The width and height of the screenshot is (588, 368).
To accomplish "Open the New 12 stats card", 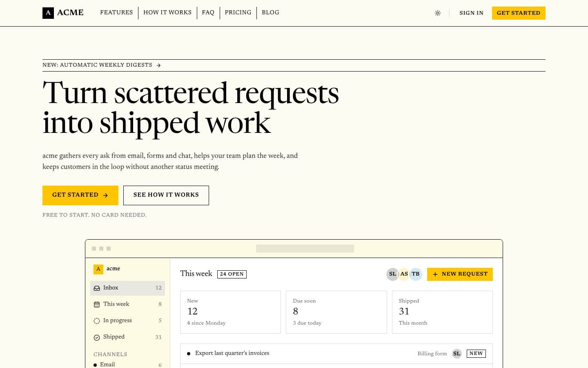I will tap(230, 312).
